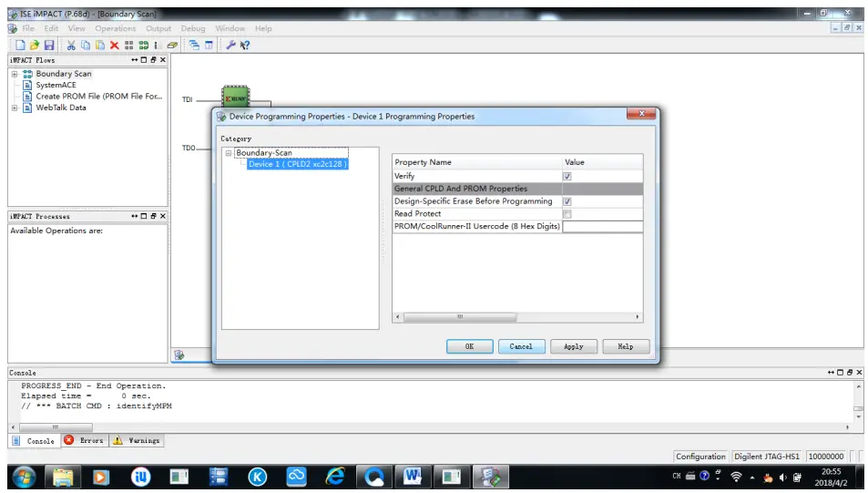Open the Window menu

[x=230, y=28]
